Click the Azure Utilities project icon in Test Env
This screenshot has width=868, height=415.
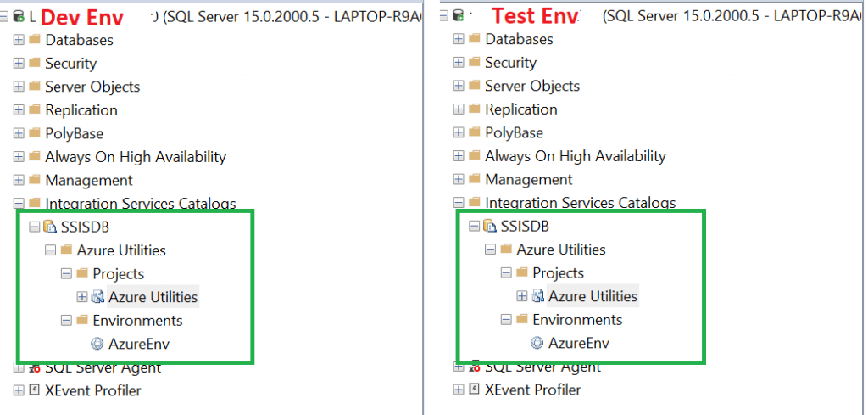[537, 296]
